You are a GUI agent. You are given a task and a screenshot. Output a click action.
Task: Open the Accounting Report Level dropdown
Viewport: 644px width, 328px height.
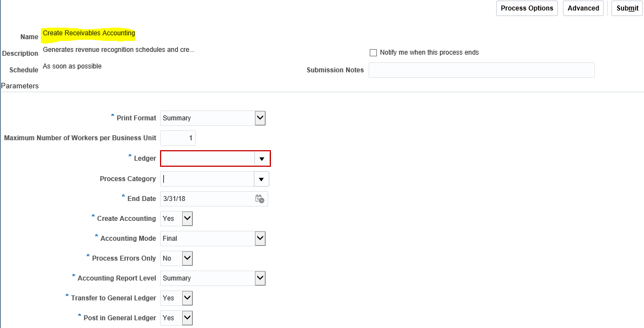pyautogui.click(x=260, y=278)
